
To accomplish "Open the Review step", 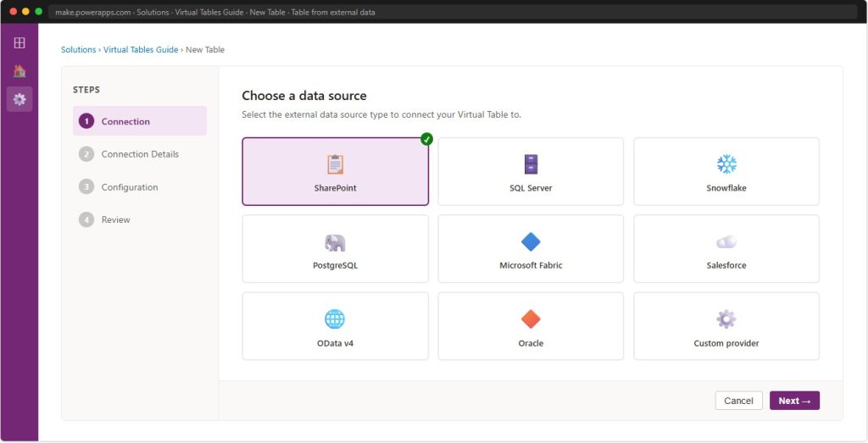I will (140, 219).
